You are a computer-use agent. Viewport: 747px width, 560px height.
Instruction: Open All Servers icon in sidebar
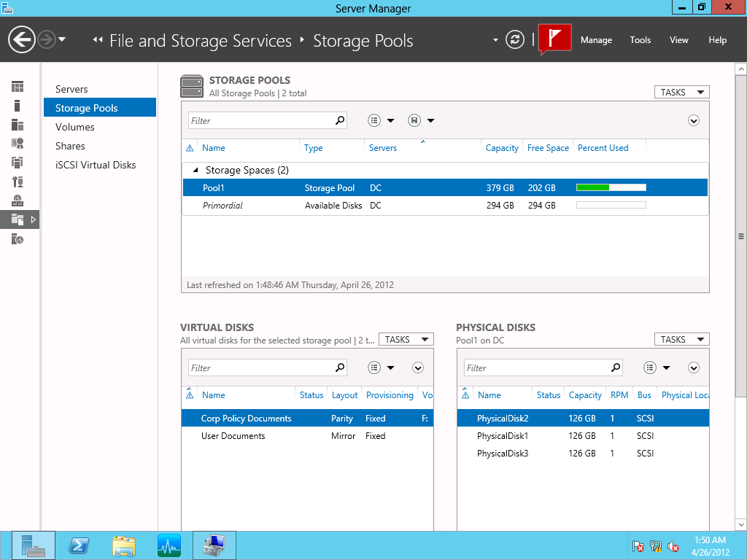click(x=18, y=125)
